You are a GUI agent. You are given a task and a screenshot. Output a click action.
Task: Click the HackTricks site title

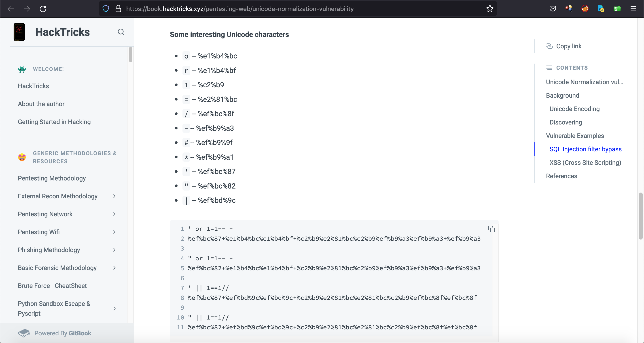tap(62, 32)
